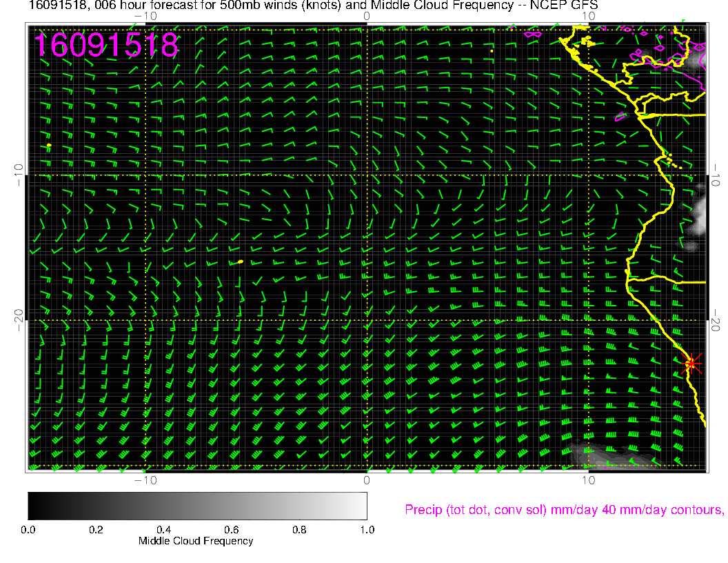This screenshot has width=728, height=563.
Task: Click the bottom axis longitude label 0
Action: (x=367, y=480)
